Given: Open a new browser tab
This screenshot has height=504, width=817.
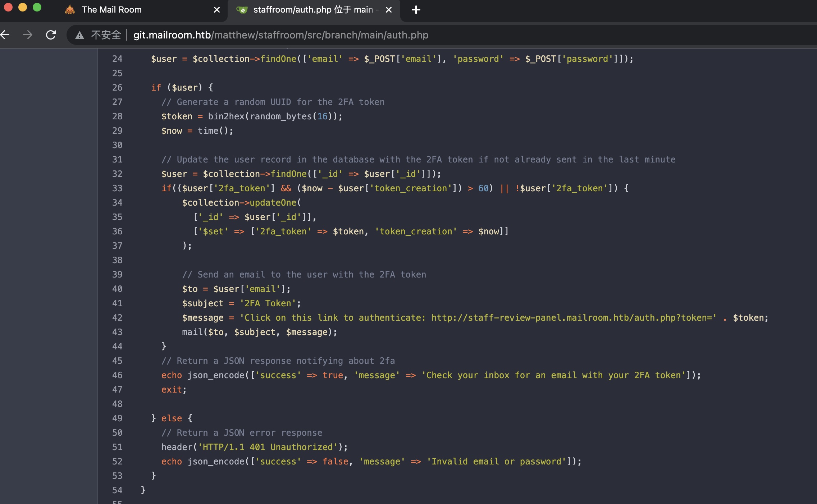Looking at the screenshot, I should coord(416,10).
